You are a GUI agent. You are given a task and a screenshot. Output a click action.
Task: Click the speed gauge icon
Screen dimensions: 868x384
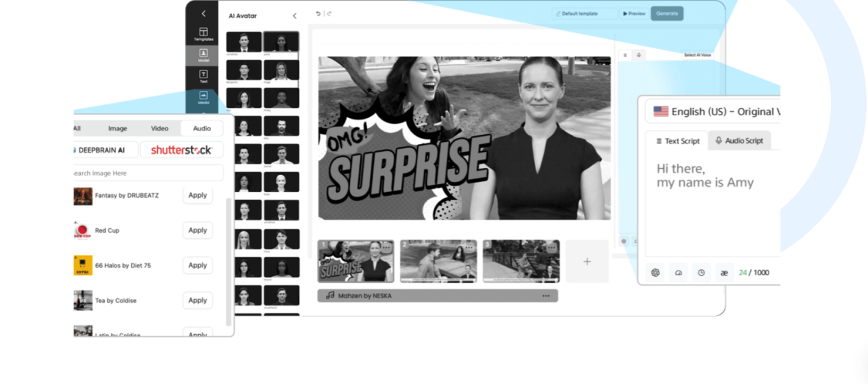(x=679, y=272)
